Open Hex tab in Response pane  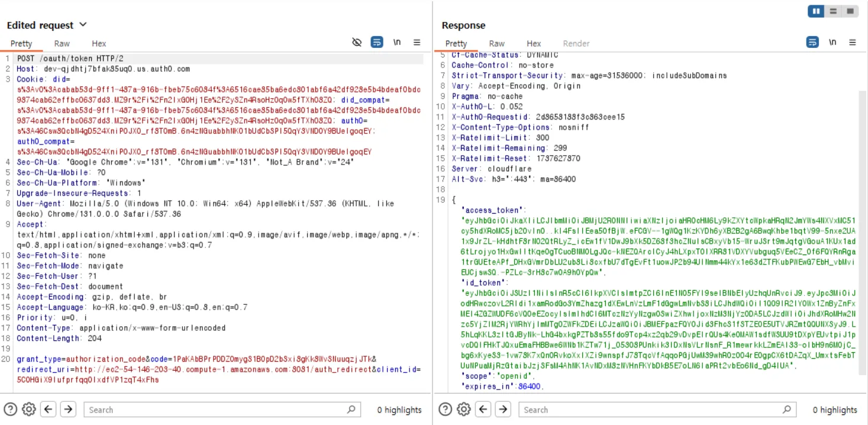click(x=534, y=43)
